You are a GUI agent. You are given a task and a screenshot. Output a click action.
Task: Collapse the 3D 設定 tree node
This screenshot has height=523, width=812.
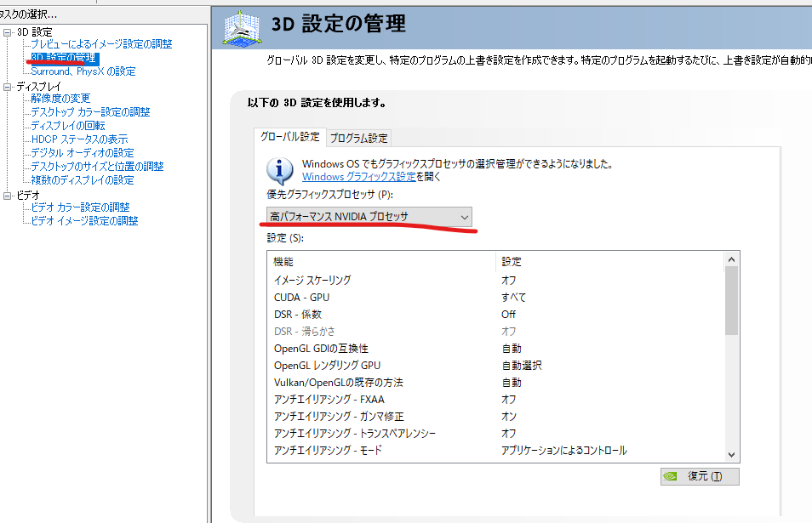(x=8, y=32)
